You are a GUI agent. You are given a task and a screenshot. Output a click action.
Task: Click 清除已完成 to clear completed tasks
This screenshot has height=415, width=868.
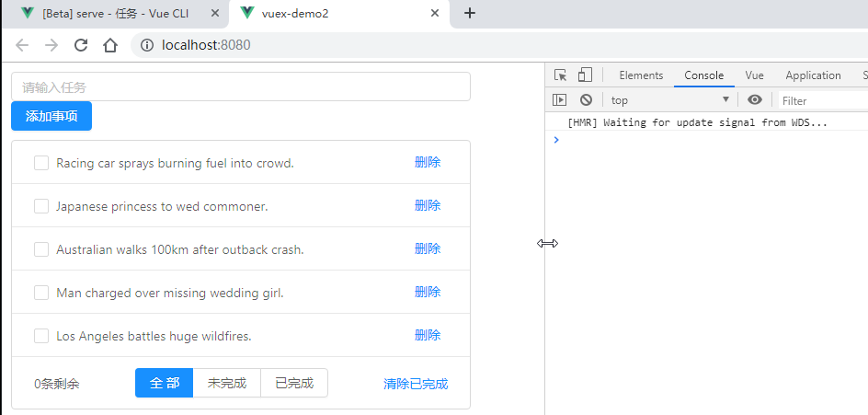tap(416, 384)
